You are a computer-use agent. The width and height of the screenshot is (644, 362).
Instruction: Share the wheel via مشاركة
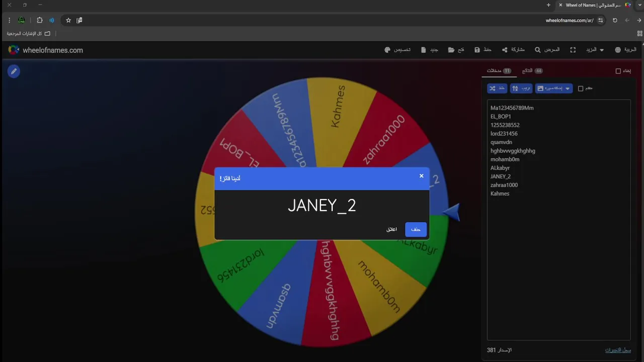click(513, 50)
